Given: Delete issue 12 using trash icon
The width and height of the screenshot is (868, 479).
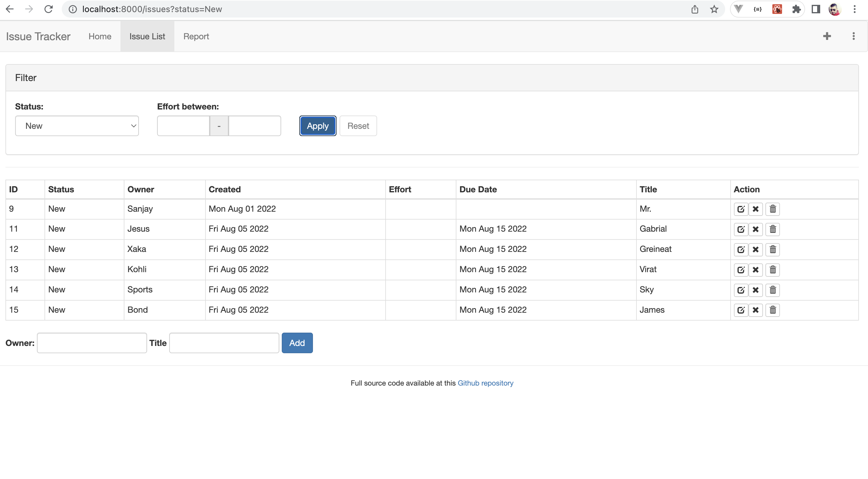Looking at the screenshot, I should coord(773,249).
